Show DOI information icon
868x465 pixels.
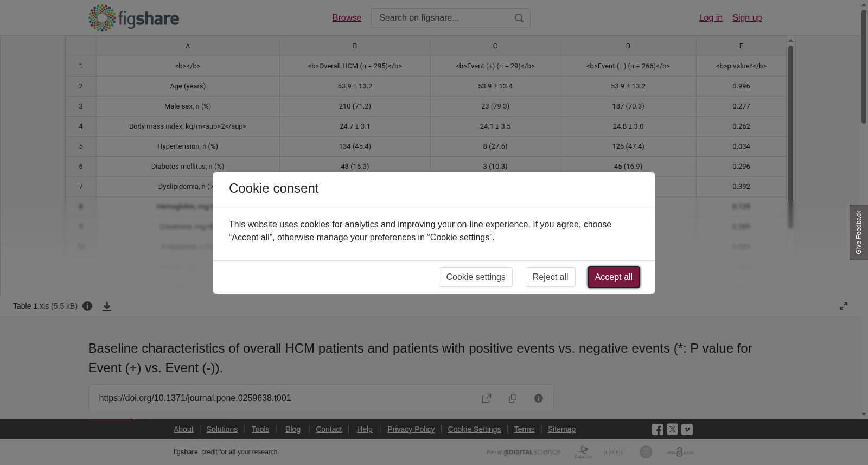click(539, 398)
